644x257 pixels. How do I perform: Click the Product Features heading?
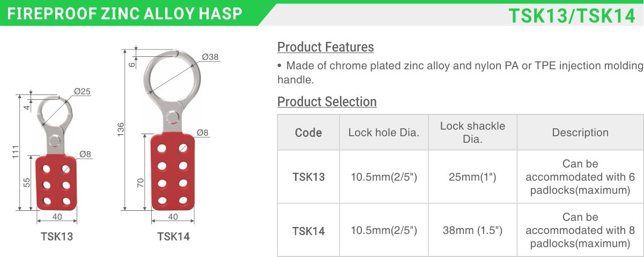click(x=325, y=47)
